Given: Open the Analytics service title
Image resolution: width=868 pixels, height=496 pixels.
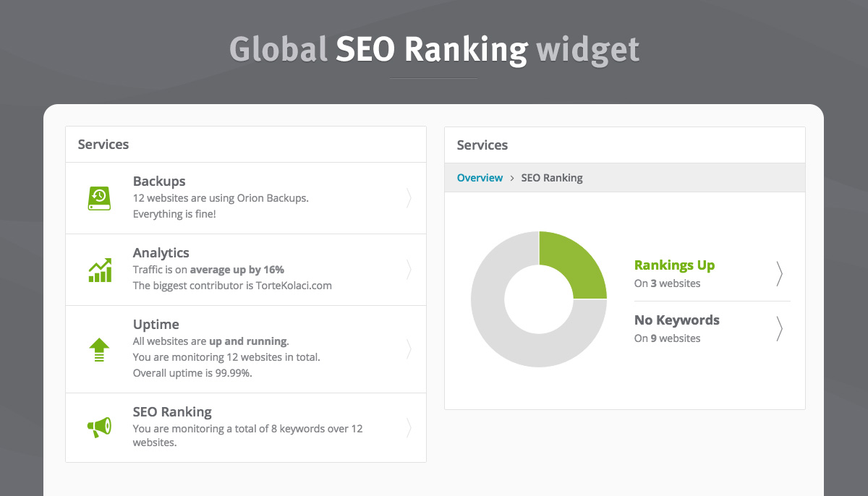Looking at the screenshot, I should pos(161,253).
